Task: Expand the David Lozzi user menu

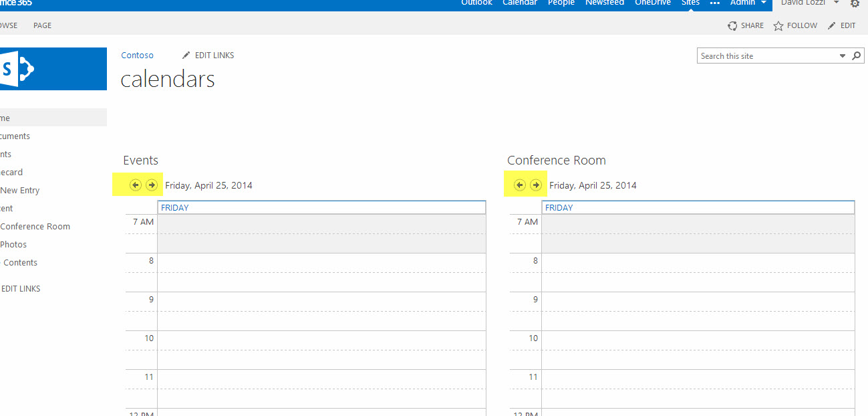Action: tap(836, 3)
